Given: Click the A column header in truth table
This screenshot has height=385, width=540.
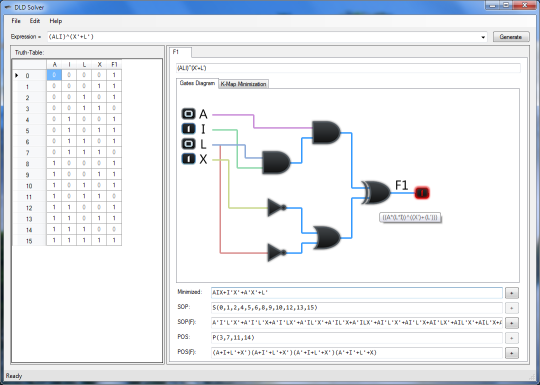Looking at the screenshot, I should point(54,64).
